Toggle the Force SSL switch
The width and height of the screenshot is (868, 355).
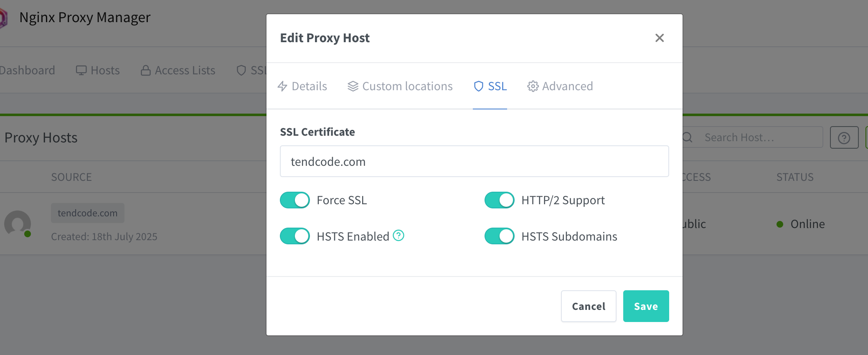[295, 200]
